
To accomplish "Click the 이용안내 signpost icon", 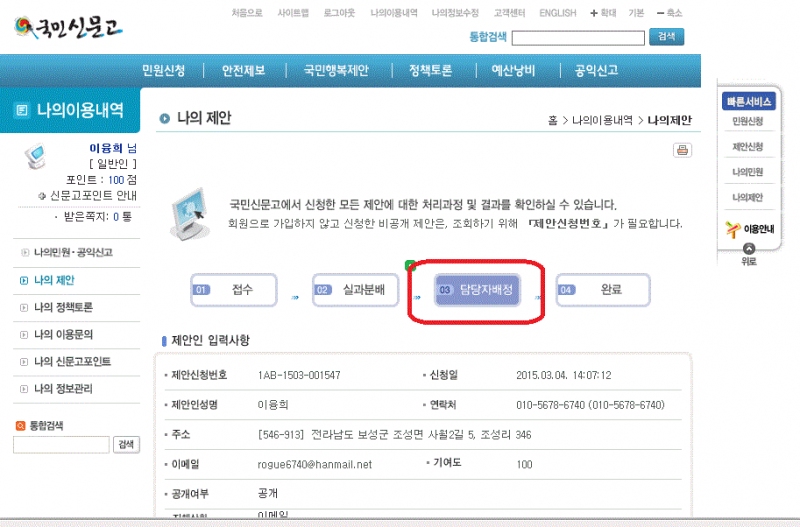I will click(x=732, y=228).
